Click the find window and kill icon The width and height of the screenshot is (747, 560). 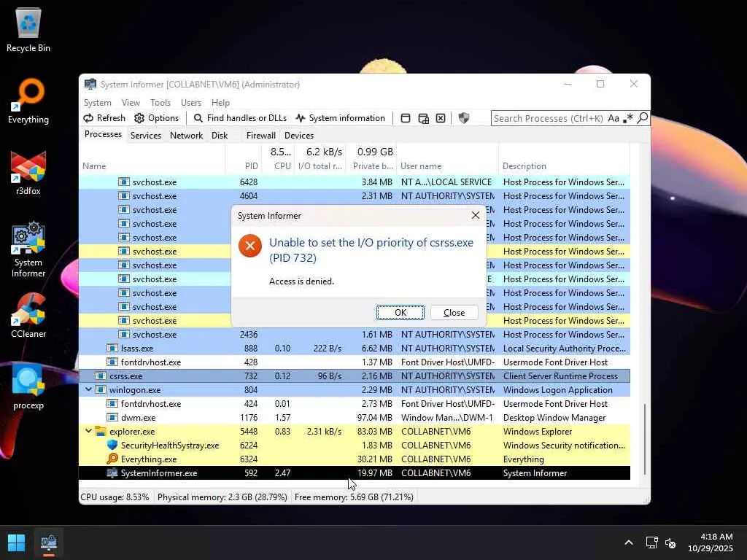point(441,118)
